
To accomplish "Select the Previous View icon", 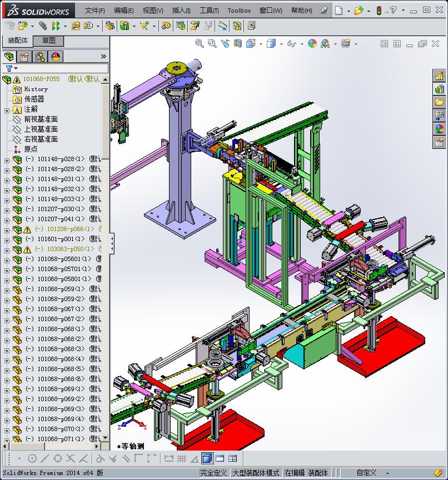I will (x=225, y=44).
